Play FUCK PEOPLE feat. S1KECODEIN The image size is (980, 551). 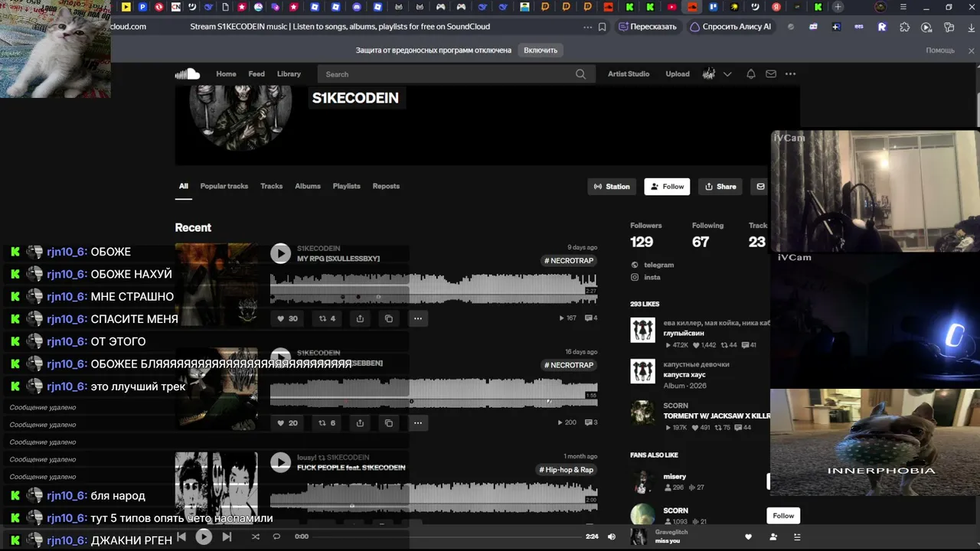click(281, 462)
